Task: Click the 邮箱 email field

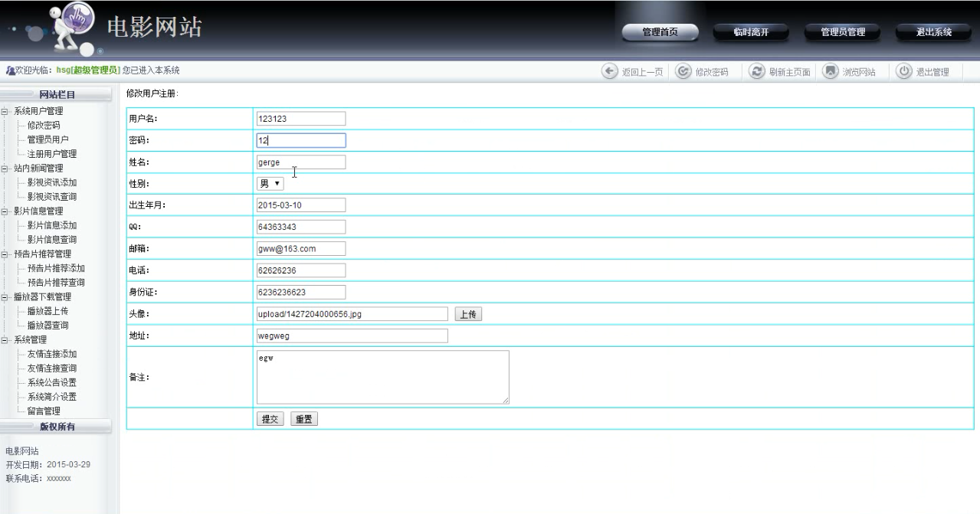Action: (301, 249)
